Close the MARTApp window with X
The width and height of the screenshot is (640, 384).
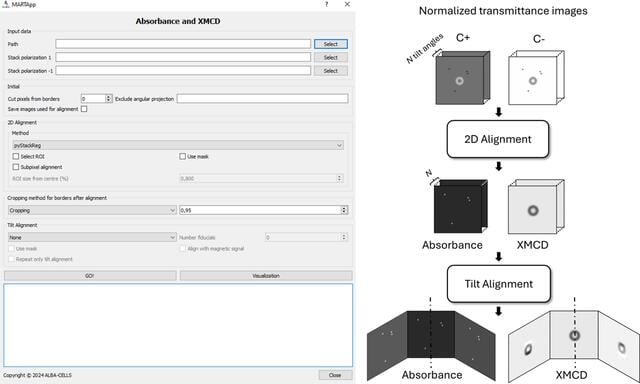(347, 4)
